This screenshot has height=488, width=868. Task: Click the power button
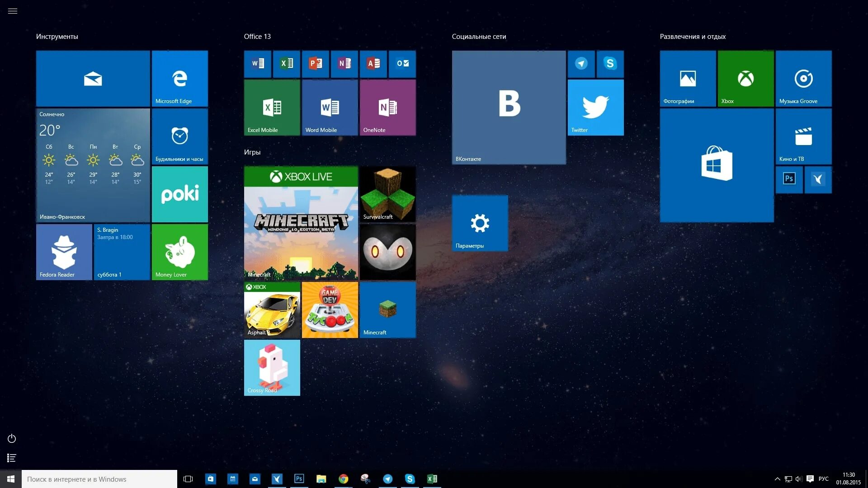[12, 439]
